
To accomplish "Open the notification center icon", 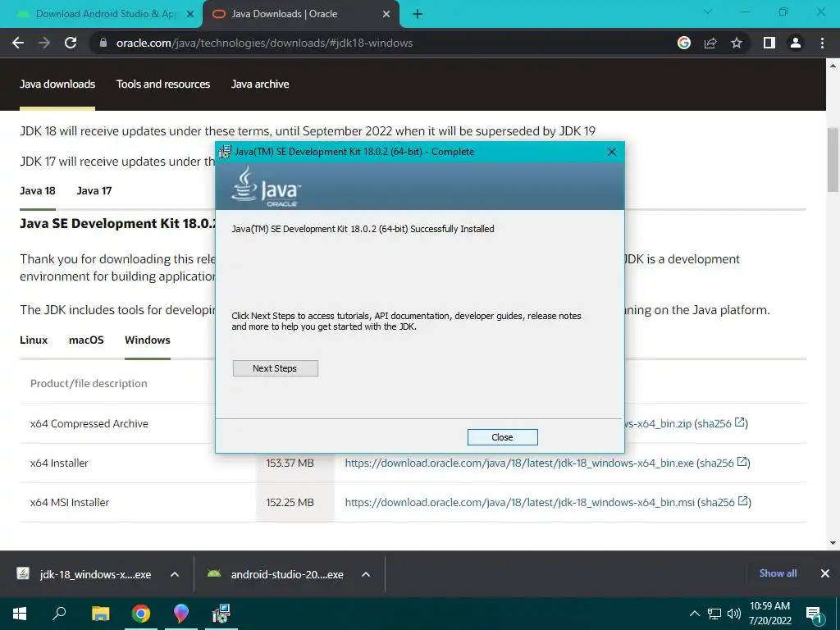I will [x=815, y=614].
